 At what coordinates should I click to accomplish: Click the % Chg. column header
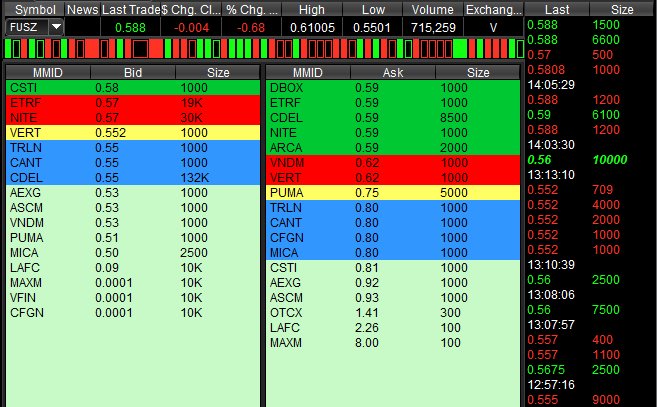[251, 9]
